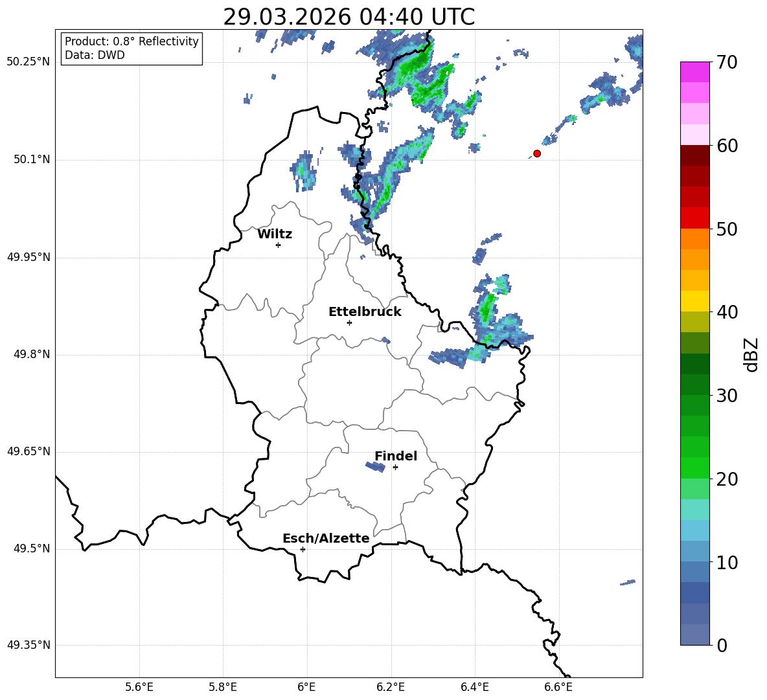Click the Ettelbruck city label
This screenshot has width=767, height=700.
(x=365, y=312)
